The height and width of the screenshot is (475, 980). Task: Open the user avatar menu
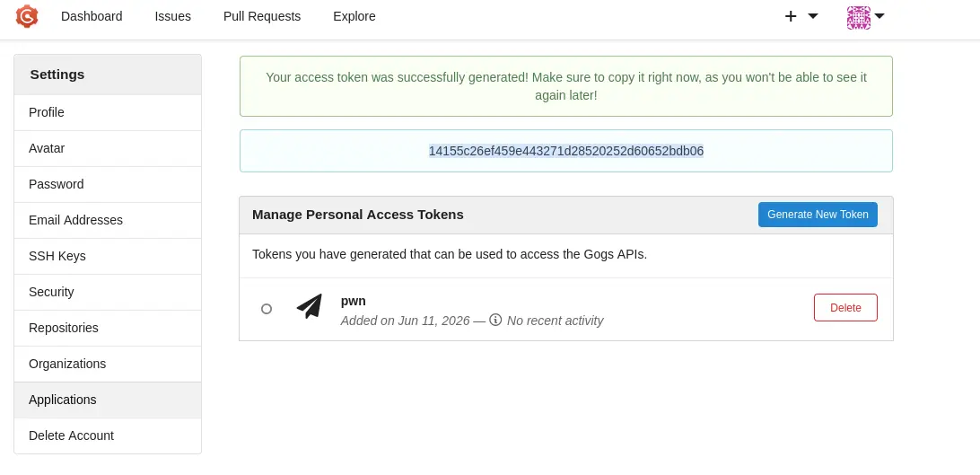tap(859, 17)
